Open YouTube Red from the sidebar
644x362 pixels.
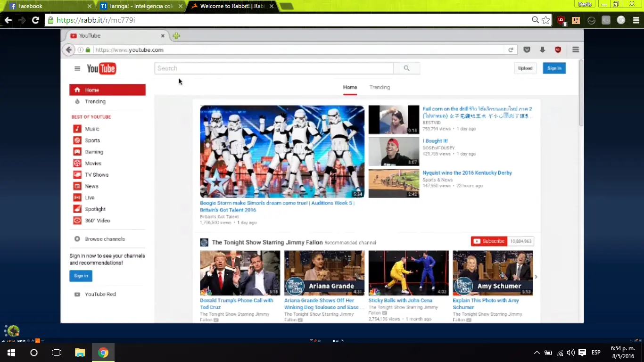point(100,294)
